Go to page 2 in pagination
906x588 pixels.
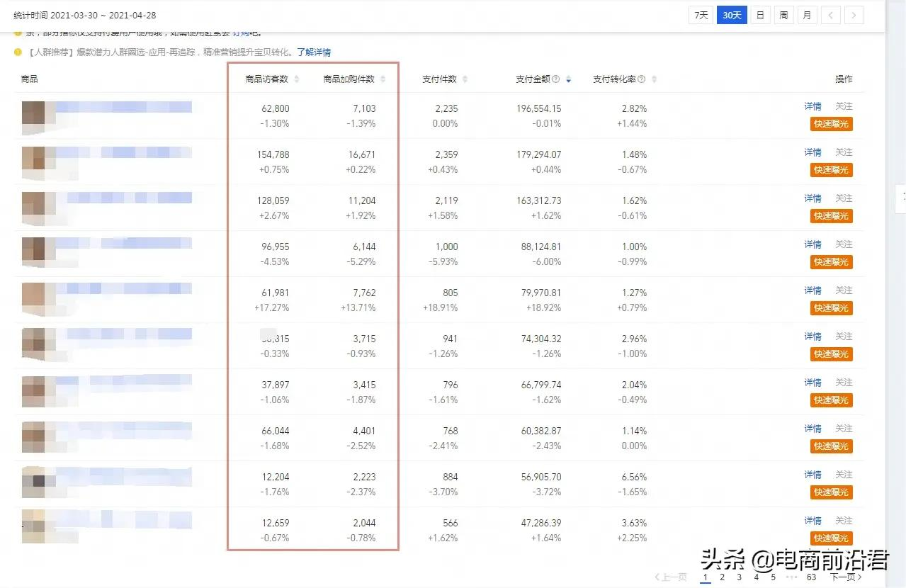coord(723,578)
